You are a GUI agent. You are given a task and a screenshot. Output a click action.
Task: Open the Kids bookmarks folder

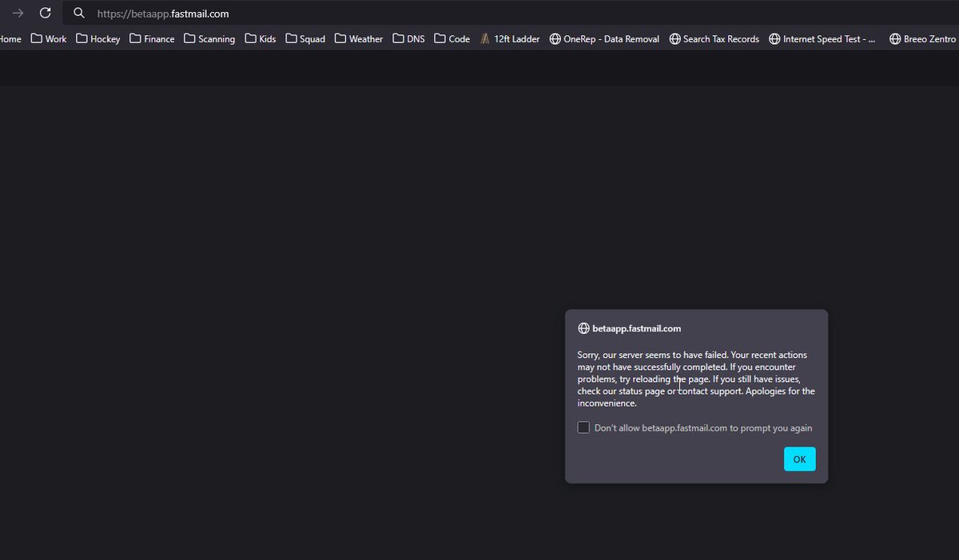(261, 38)
